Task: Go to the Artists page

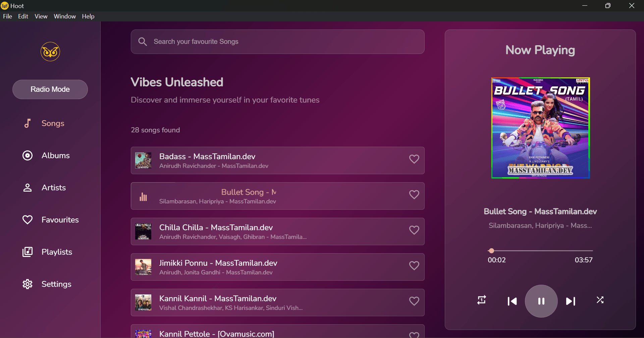Action: point(44,188)
